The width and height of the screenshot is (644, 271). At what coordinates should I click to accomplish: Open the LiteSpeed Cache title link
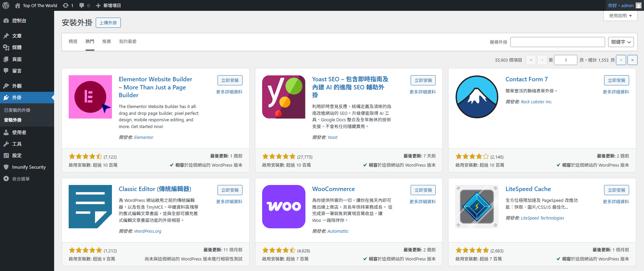coord(528,189)
